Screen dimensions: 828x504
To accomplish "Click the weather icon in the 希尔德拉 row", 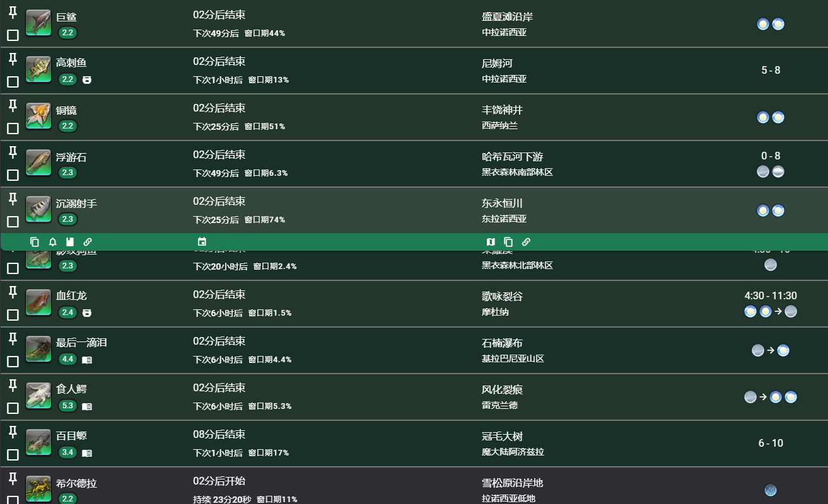I will tap(771, 490).
